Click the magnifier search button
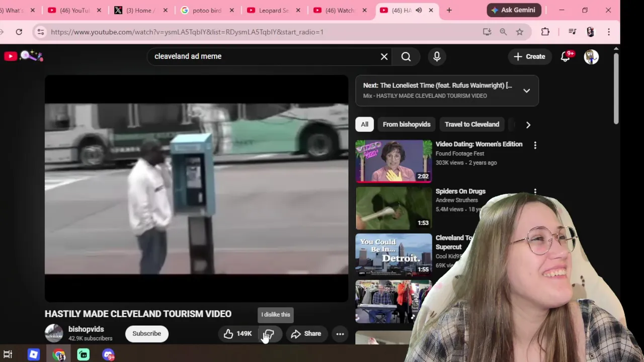644x362 pixels. [406, 56]
